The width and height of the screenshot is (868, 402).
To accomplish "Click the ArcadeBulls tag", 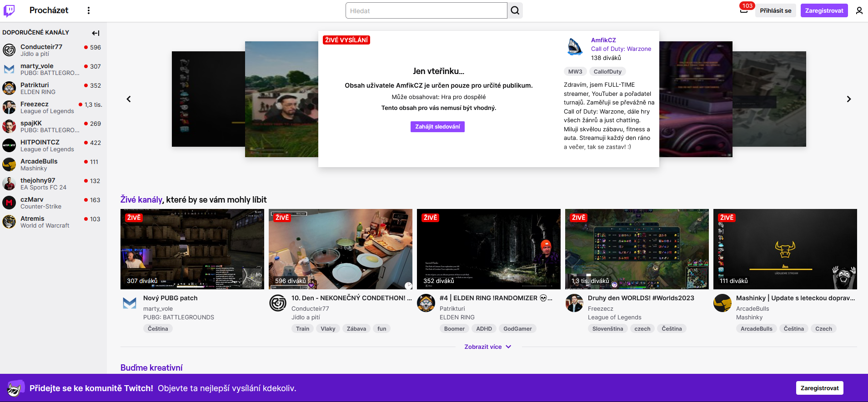I will click(756, 328).
